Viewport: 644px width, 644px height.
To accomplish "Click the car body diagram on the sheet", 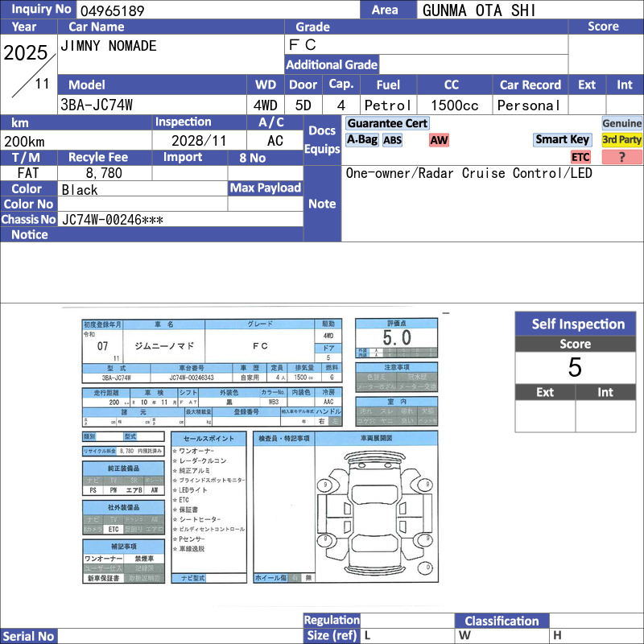I will coord(376,514).
